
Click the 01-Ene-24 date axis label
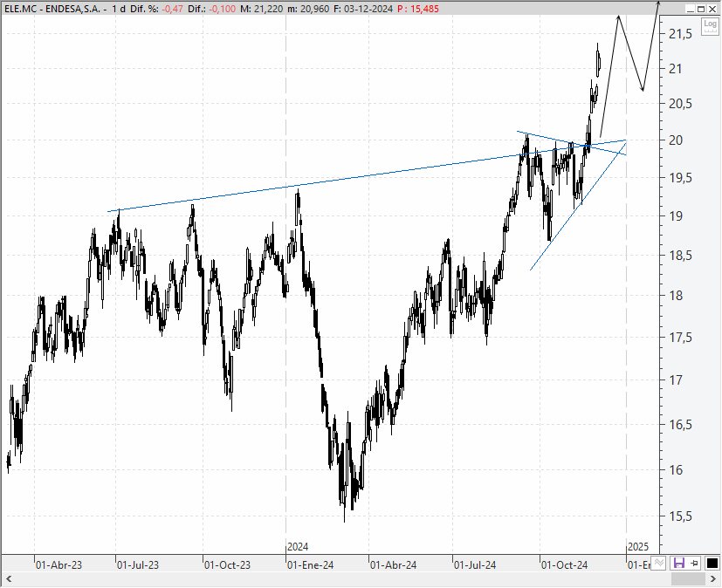tap(310, 565)
